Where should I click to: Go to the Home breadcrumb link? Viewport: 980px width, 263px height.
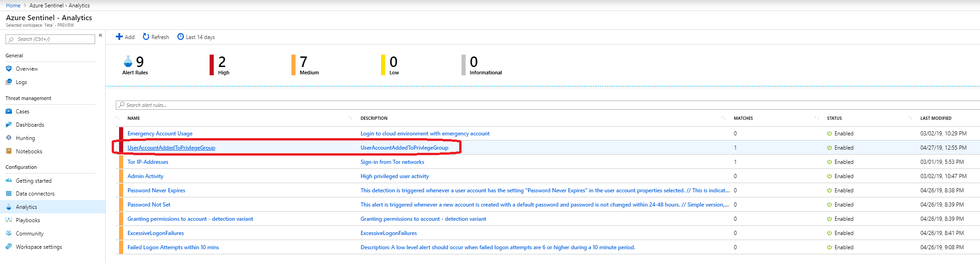[13, 6]
